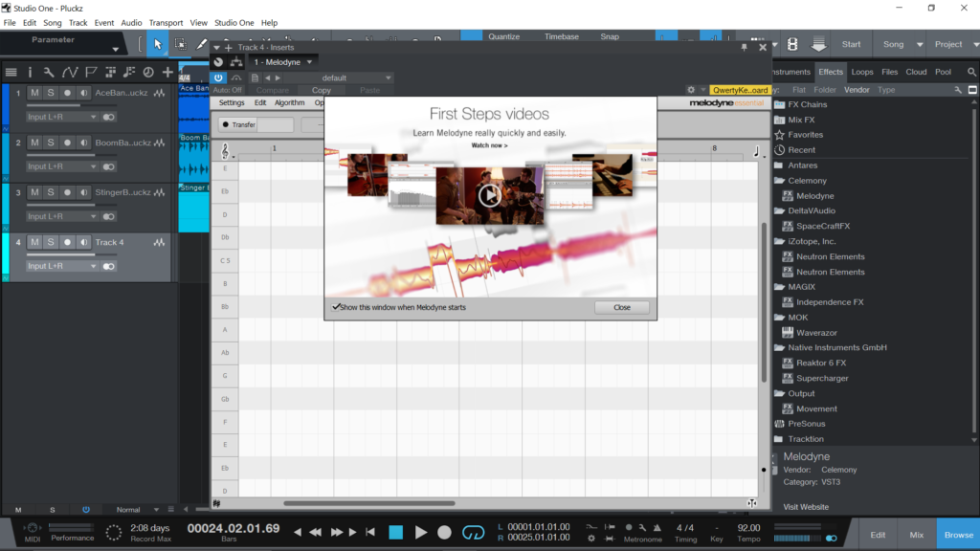Viewport: 980px width, 551px height.
Task: Mute the AceBan..uckz track
Action: point(34,93)
